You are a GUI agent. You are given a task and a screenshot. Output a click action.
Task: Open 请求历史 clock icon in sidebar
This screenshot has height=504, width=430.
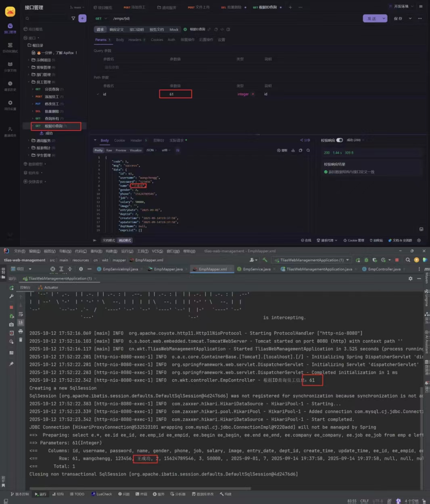pos(10,85)
